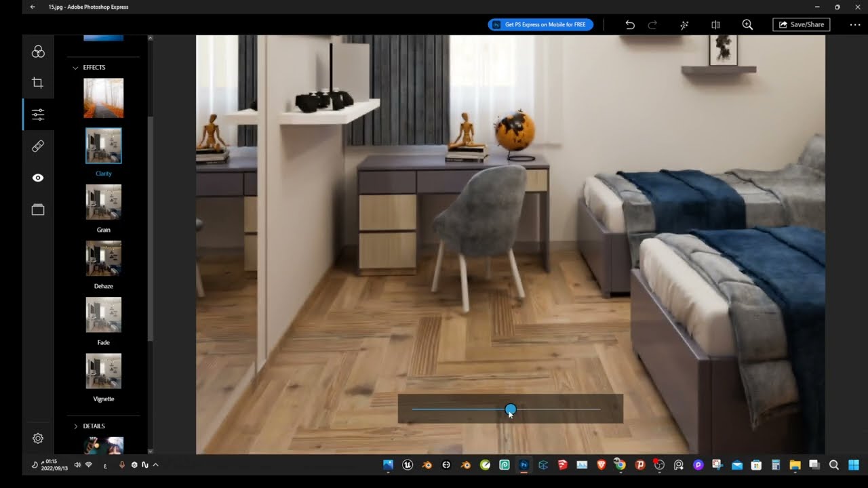The height and width of the screenshot is (488, 868).
Task: Select the Spot Heal bandage tool
Action: click(38, 146)
